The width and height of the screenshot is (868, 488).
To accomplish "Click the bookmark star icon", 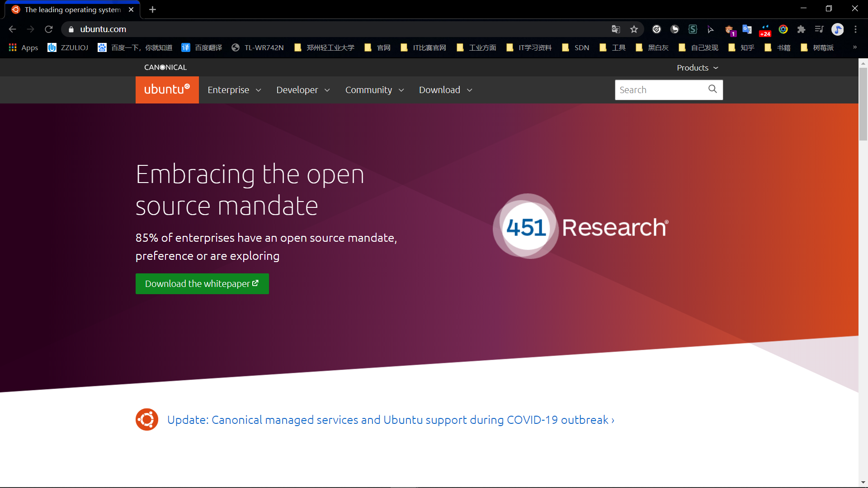I will pyautogui.click(x=634, y=29).
